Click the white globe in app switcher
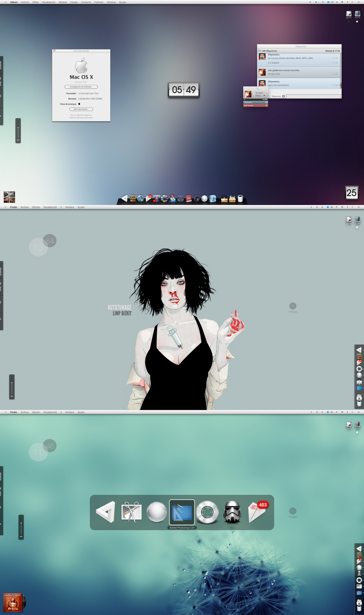 point(157,512)
